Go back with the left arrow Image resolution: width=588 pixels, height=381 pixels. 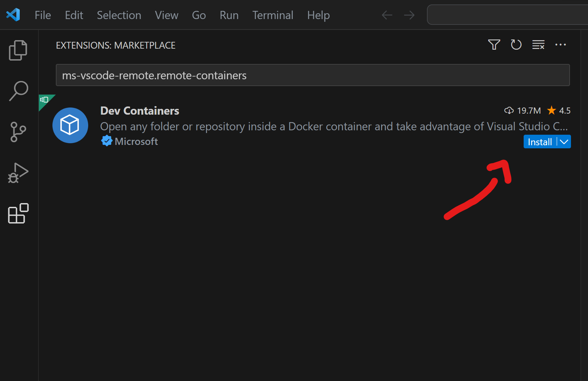387,15
